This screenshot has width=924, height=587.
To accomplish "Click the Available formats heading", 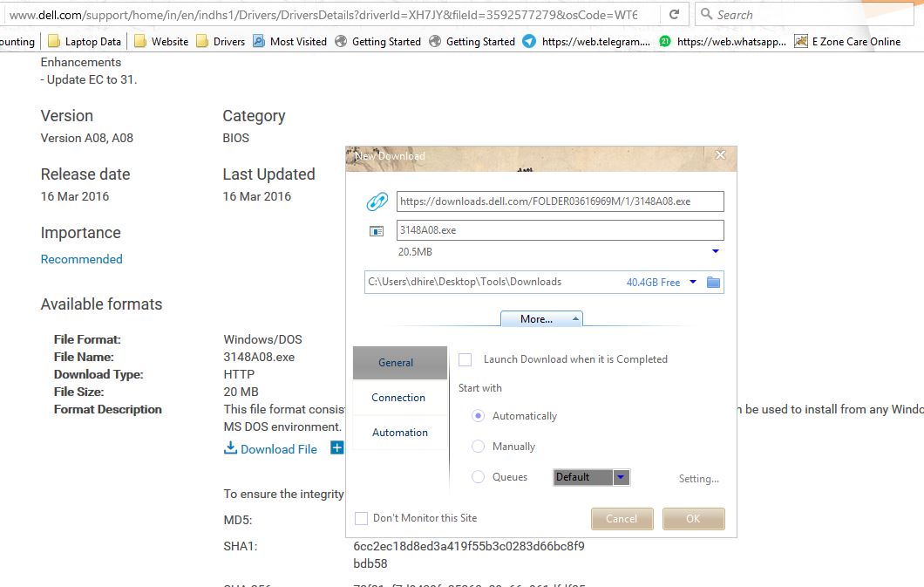I will coord(101,304).
